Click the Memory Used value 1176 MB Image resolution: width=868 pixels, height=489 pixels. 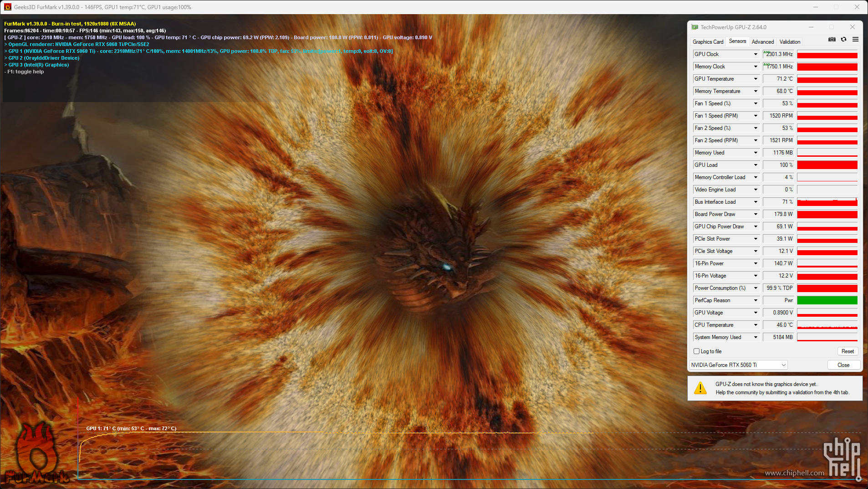[x=778, y=153]
